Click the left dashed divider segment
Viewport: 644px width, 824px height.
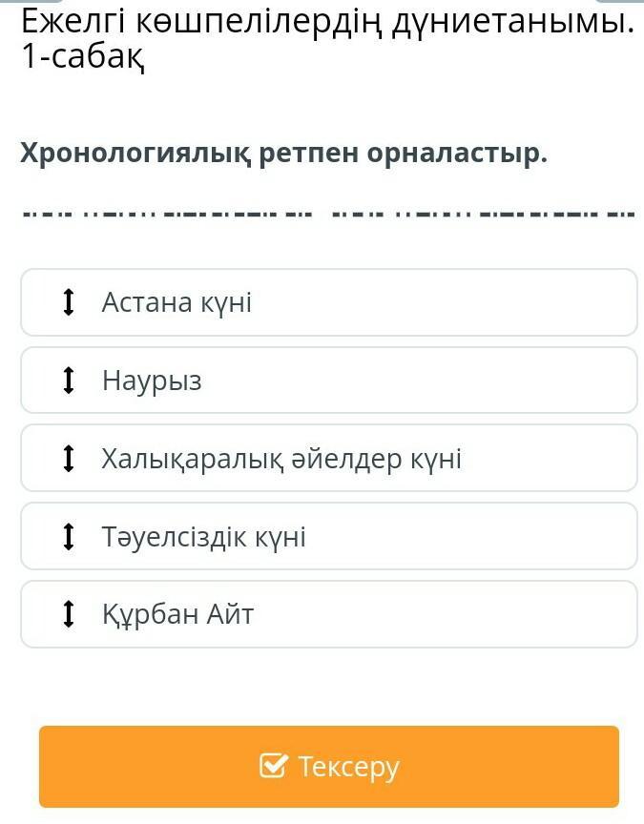[167, 213]
